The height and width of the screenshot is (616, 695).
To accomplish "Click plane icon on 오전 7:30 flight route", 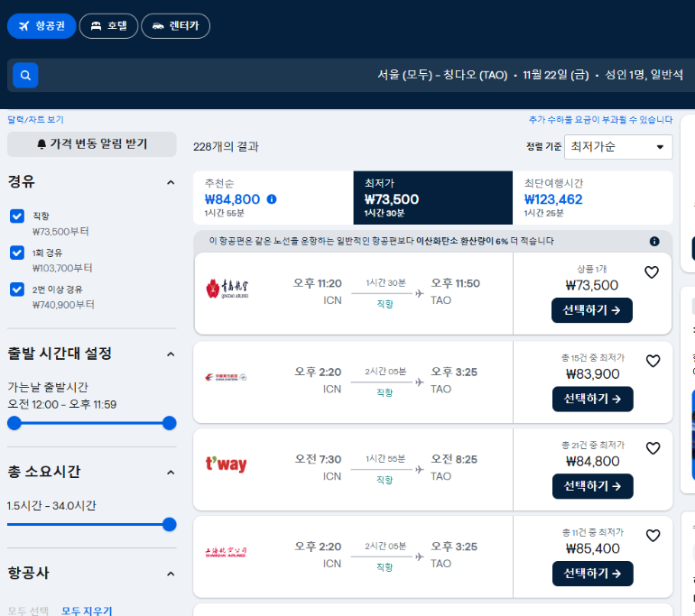I will pos(420,469).
